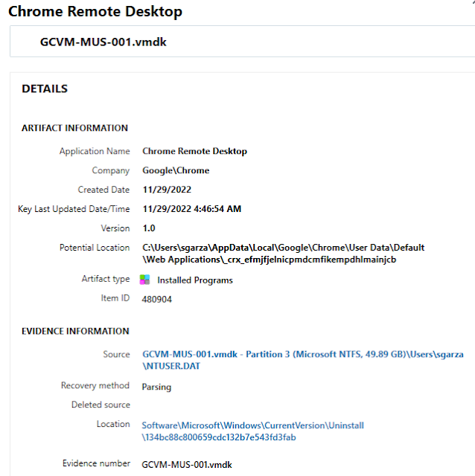The width and height of the screenshot is (475, 476).
Task: Select the Created Date value 11/29/2022
Action: point(167,190)
